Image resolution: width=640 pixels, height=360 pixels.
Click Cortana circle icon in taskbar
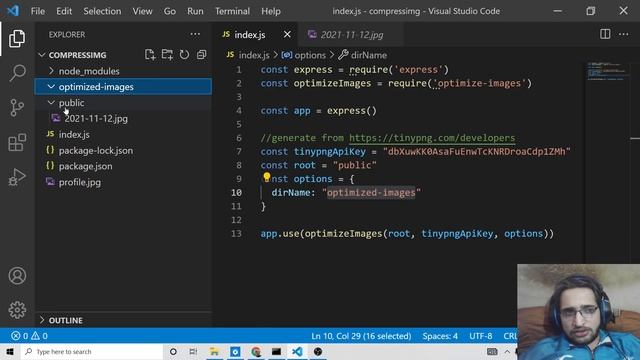(173, 351)
